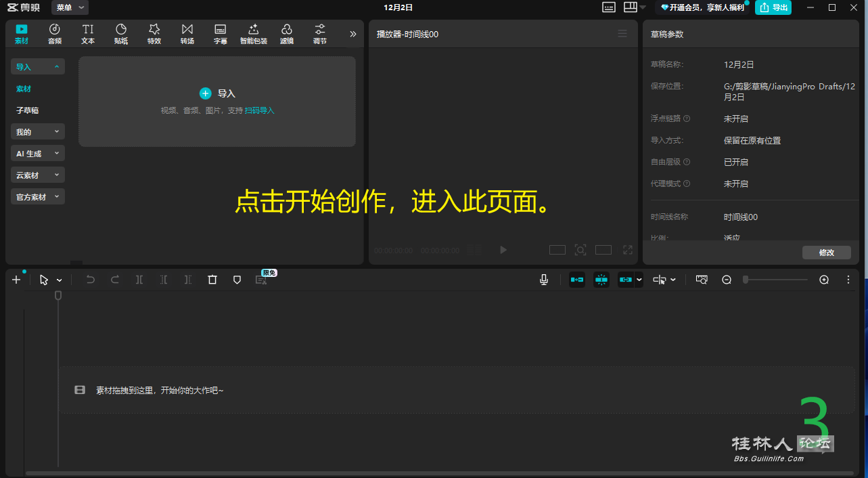Screen dimensions: 868x478
Task: Click the 修改 button in draft parameters
Action: 826,253
